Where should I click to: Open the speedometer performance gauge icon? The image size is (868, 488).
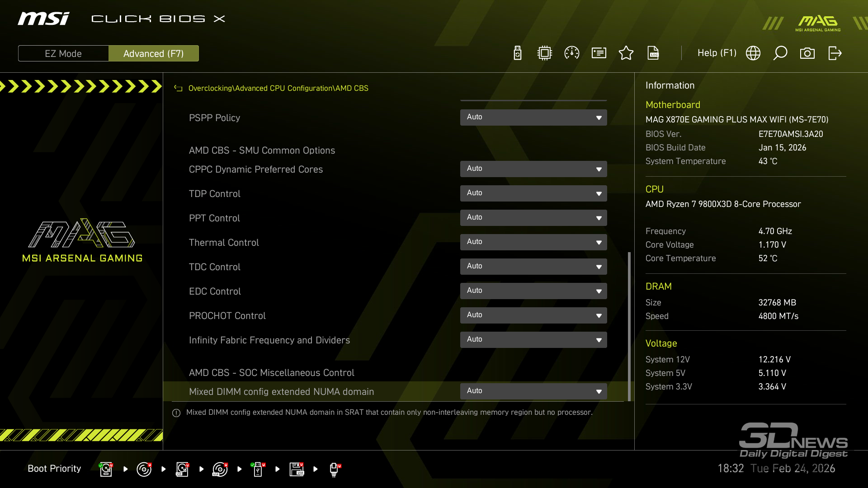[x=572, y=53]
